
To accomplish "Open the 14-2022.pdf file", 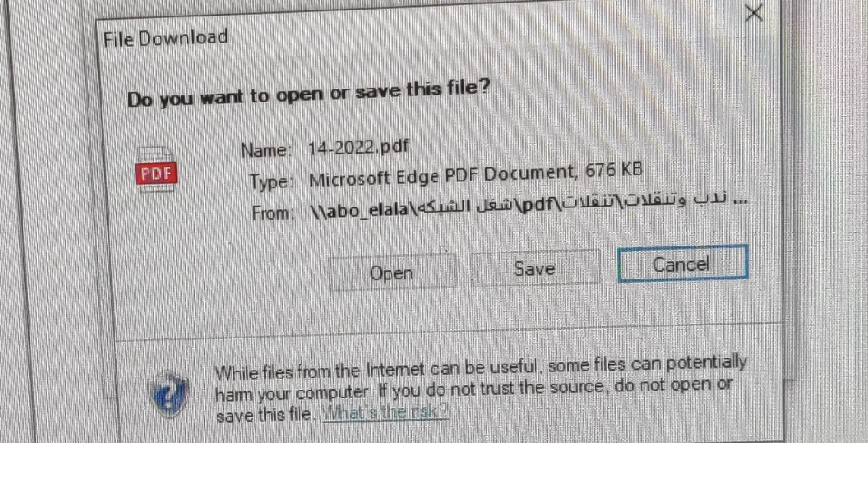I will (392, 272).
